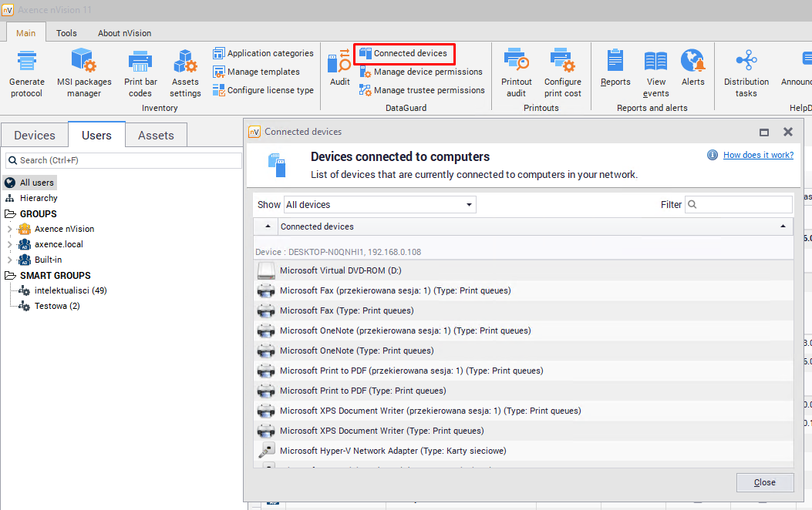Open the 'How does it work?' link

(757, 155)
